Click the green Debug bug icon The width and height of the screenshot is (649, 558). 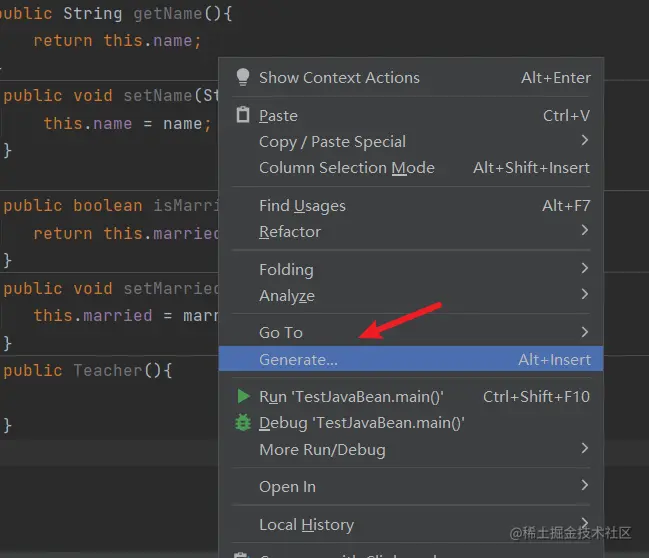click(x=243, y=423)
